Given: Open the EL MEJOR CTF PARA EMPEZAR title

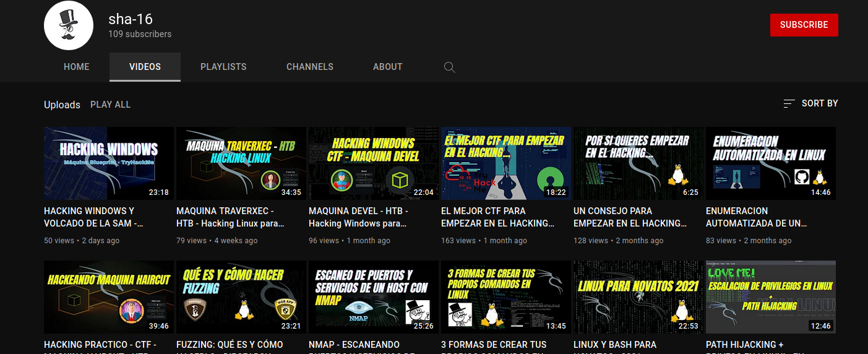Looking at the screenshot, I should [498, 217].
